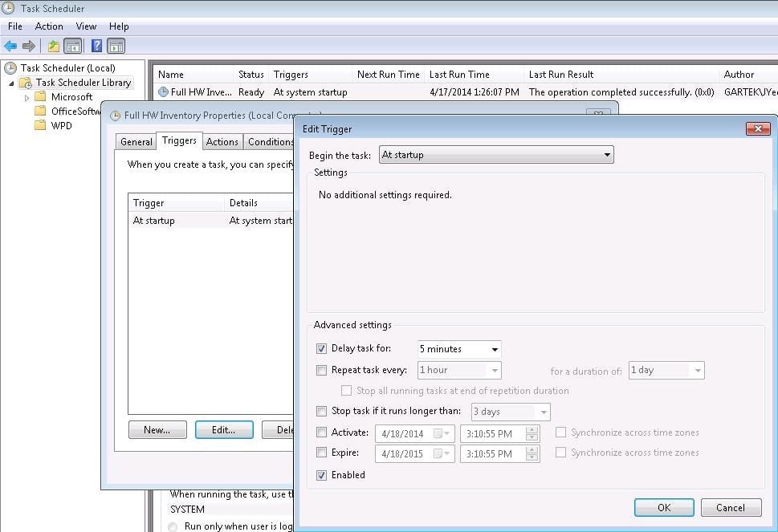Image resolution: width=778 pixels, height=532 pixels.
Task: Open the Repeat task every 1 hour dropdown
Action: (x=459, y=370)
